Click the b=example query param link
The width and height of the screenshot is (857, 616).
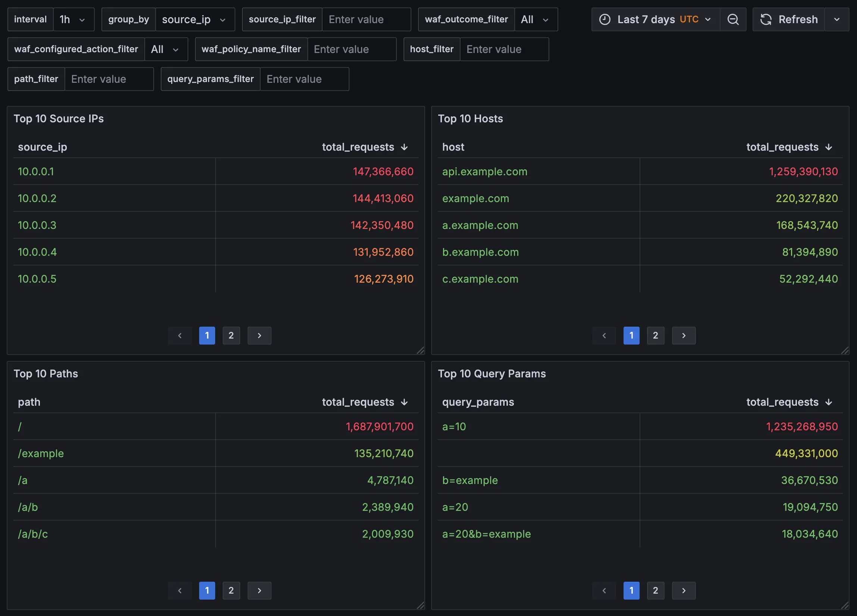(x=470, y=480)
